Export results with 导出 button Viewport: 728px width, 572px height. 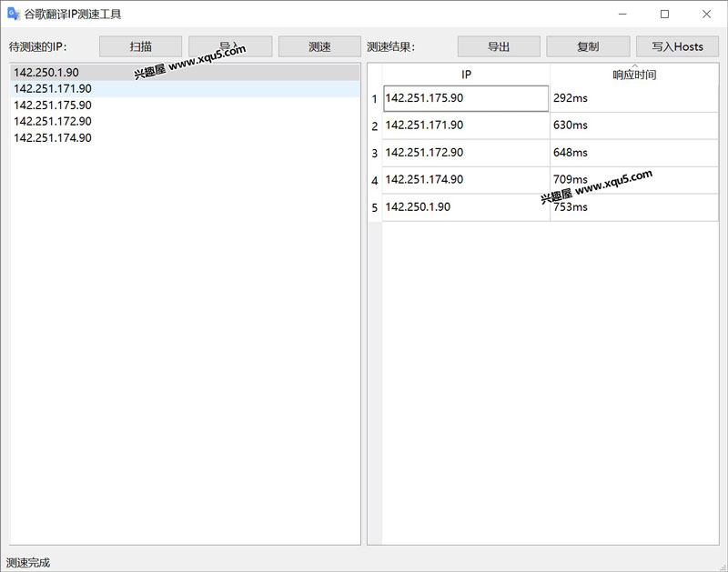coord(499,46)
